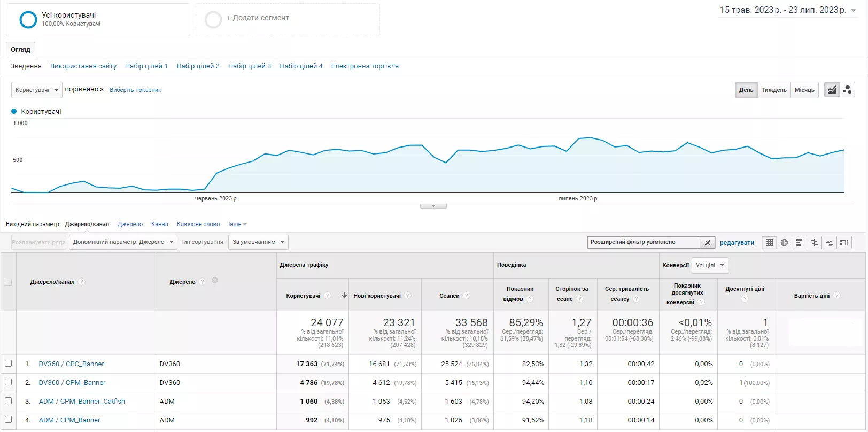
Task: Switch to Набір цілей 1 tab
Action: coord(146,66)
